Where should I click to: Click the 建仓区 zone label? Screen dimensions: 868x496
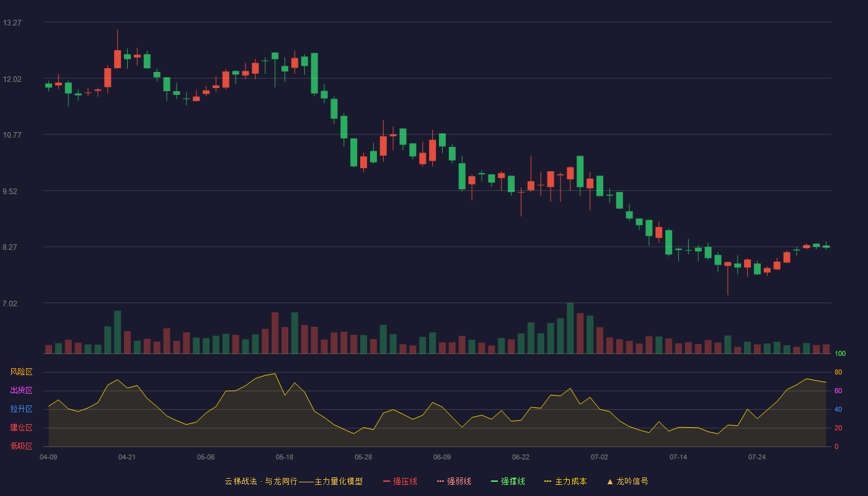click(21, 428)
